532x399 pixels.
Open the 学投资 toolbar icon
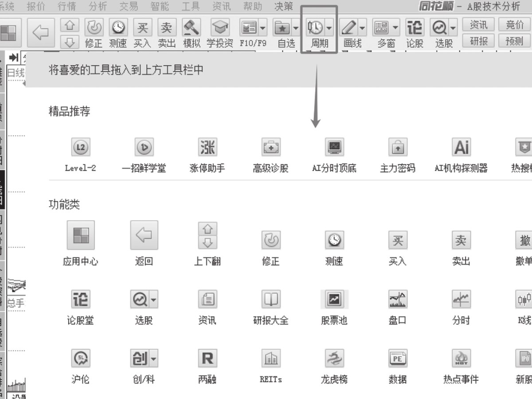(x=220, y=28)
